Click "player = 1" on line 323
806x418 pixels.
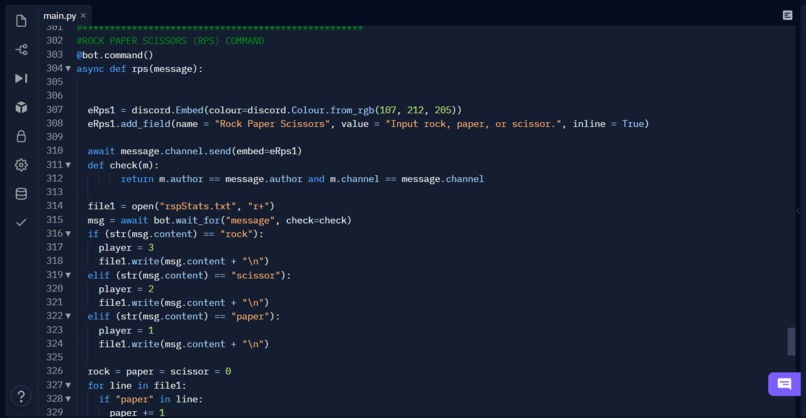[x=126, y=331]
